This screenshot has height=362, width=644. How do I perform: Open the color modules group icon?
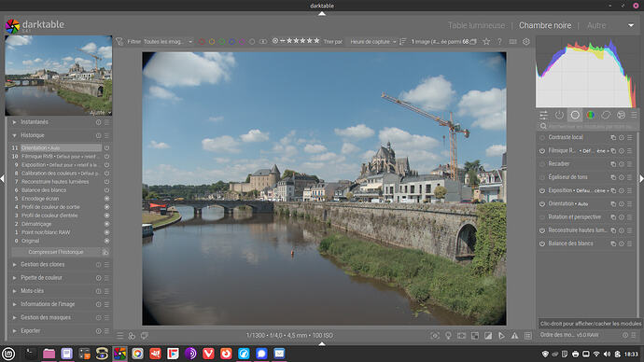point(590,115)
